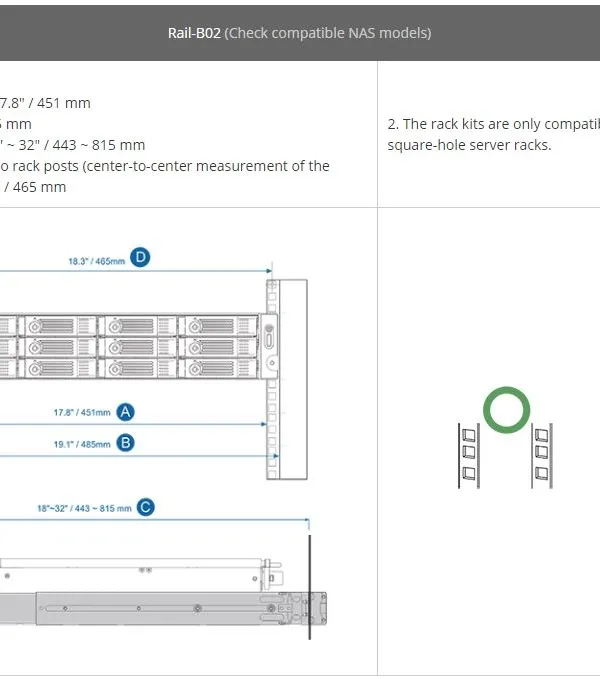Click the 17.8" / 451mm dimension label
600x679 pixels.
pyautogui.click(x=82, y=412)
